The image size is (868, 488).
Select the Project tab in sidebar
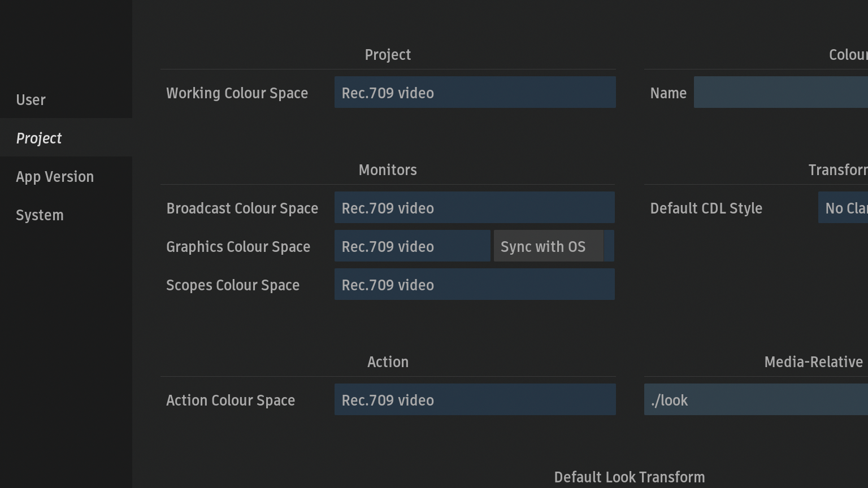tap(39, 138)
